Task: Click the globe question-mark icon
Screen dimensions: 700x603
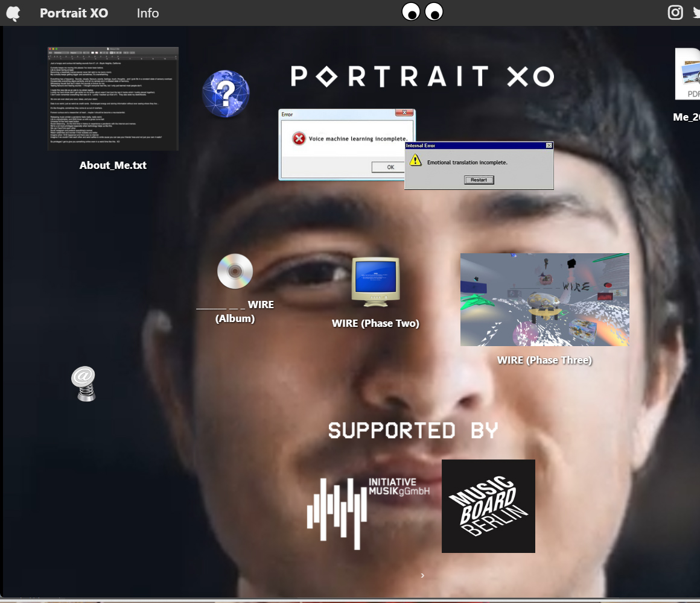Action: [226, 93]
